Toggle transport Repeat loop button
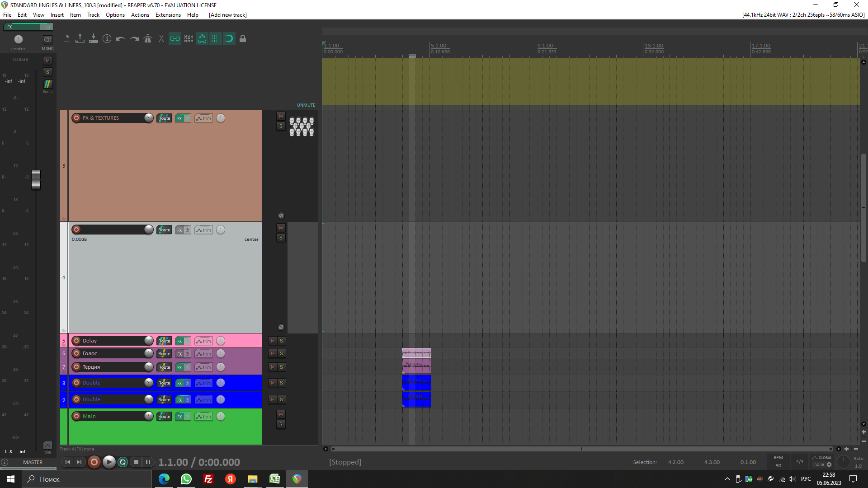 [123, 462]
